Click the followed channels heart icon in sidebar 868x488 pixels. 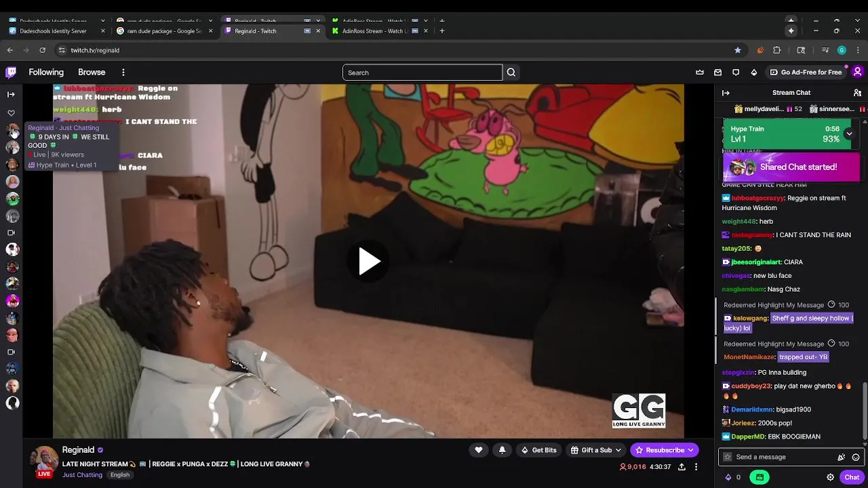(11, 113)
